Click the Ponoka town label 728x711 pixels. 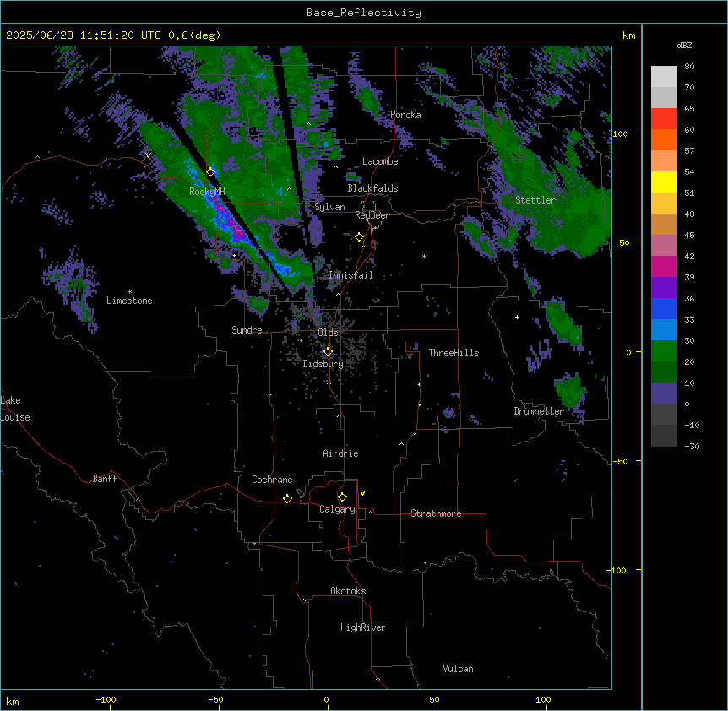coord(405,115)
